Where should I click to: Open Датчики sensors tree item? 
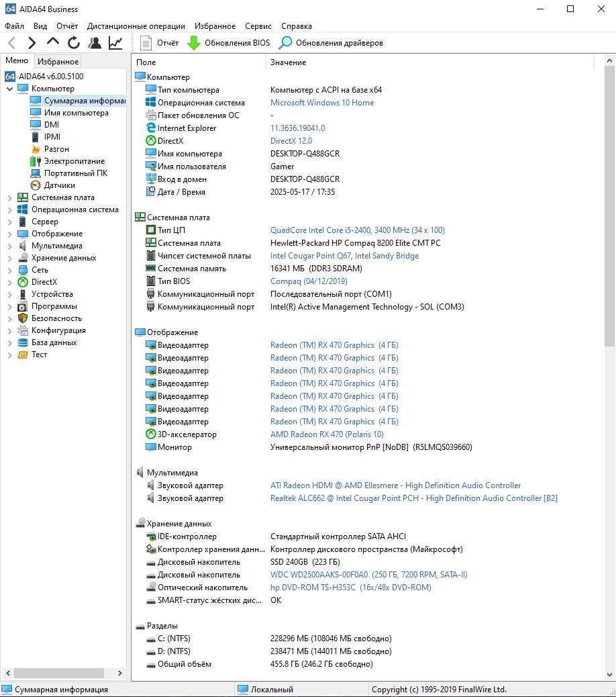[x=53, y=185]
